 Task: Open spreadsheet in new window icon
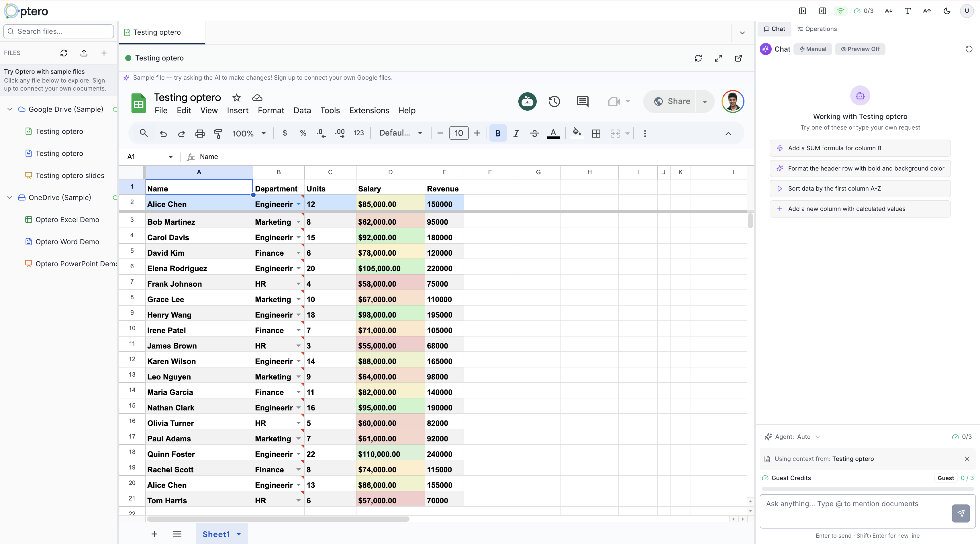click(738, 58)
